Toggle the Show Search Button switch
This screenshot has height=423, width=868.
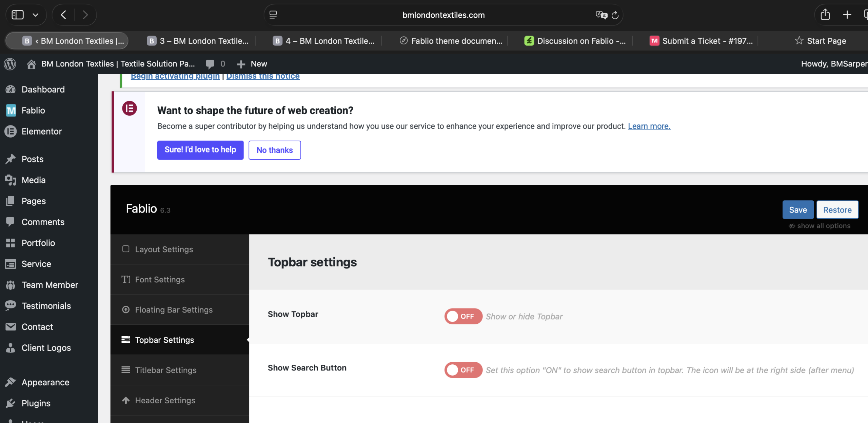(x=463, y=370)
